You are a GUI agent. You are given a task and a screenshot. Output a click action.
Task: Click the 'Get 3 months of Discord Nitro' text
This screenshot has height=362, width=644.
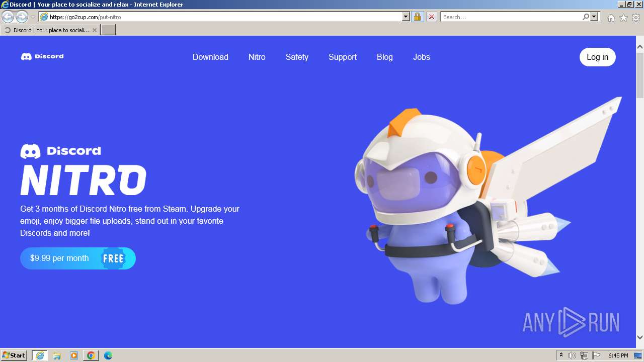pyautogui.click(x=130, y=221)
